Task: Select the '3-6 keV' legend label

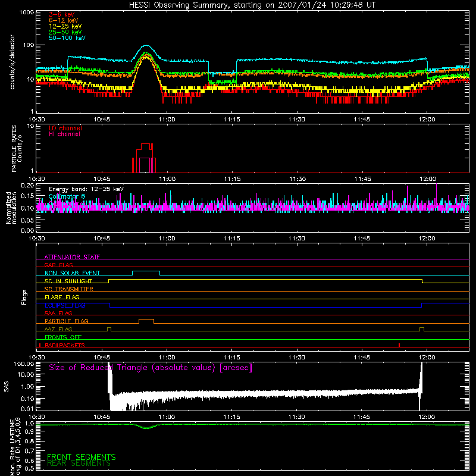Action: tap(61, 14)
